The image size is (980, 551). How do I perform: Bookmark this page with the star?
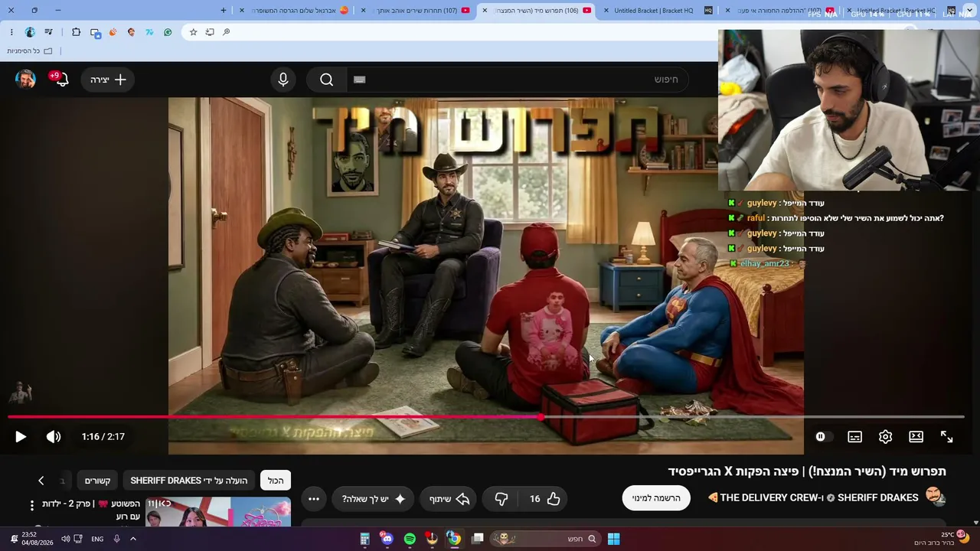pos(193,32)
